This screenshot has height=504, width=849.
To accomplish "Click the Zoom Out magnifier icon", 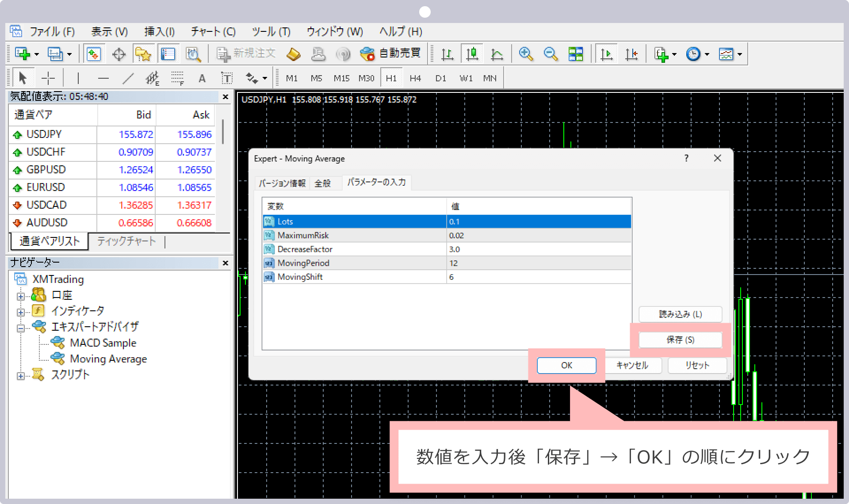I will click(551, 54).
